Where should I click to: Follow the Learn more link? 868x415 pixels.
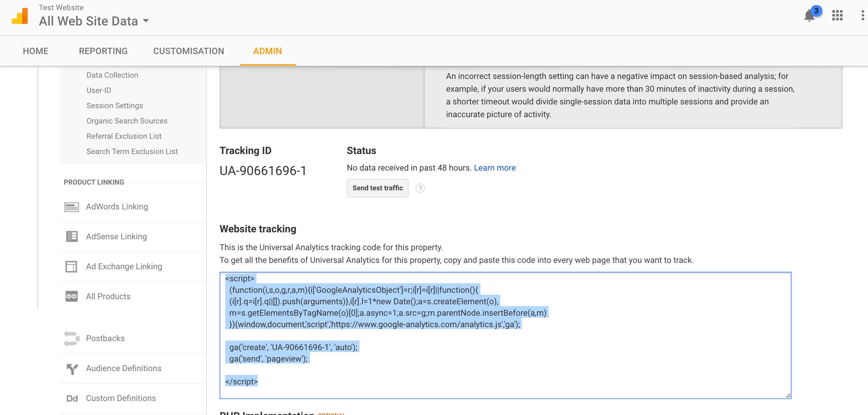click(495, 168)
